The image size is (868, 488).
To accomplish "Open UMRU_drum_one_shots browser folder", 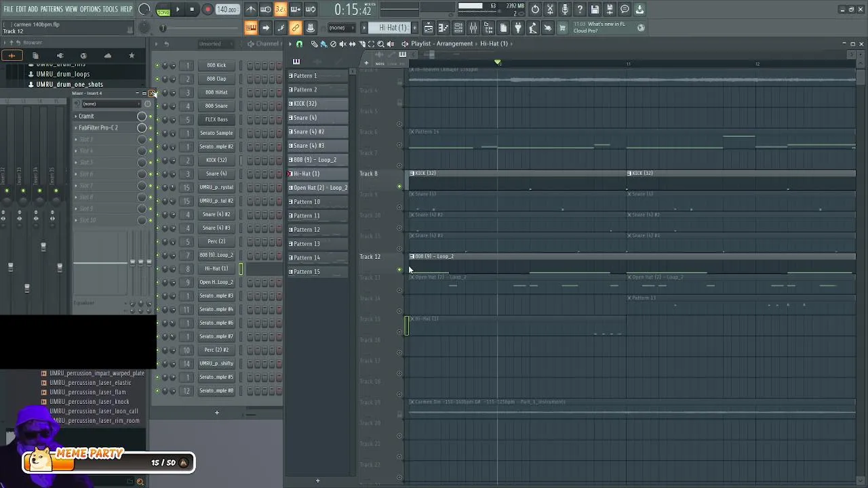I will point(69,85).
